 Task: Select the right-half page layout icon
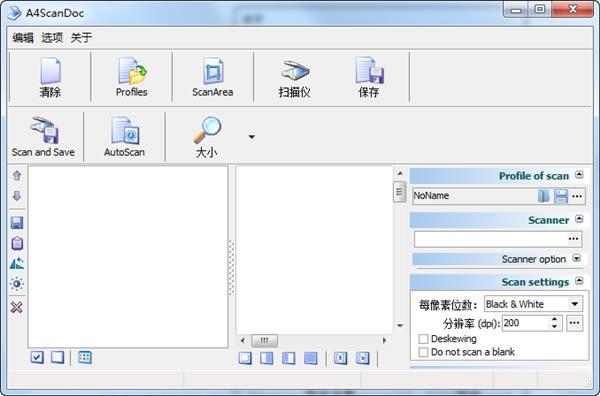pyautogui.click(x=267, y=358)
